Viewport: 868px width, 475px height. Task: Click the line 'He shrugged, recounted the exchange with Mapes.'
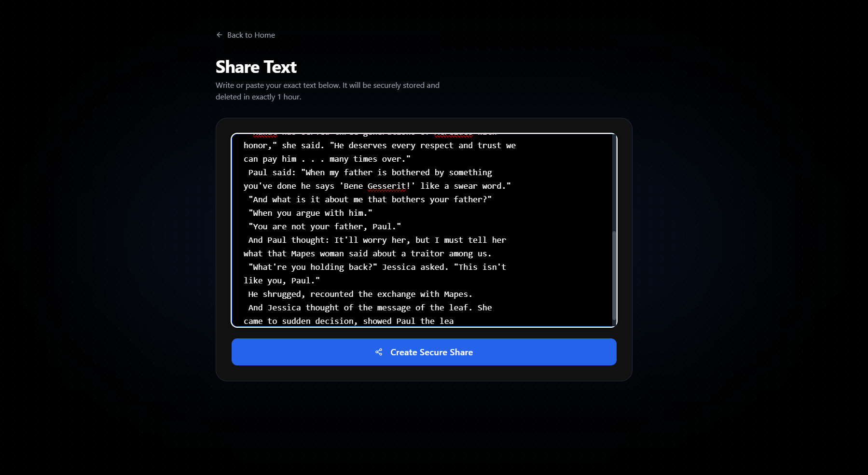tap(360, 294)
